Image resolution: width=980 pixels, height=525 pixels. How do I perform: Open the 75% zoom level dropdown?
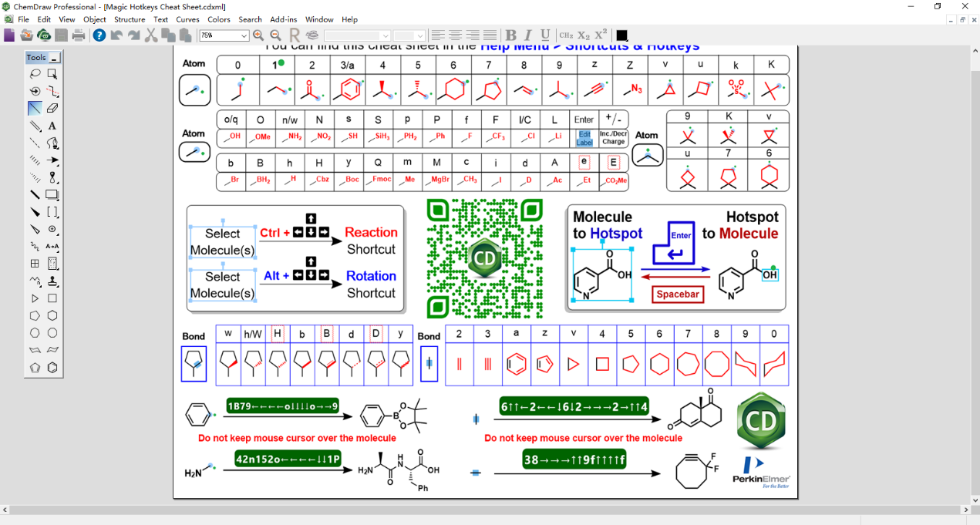244,36
